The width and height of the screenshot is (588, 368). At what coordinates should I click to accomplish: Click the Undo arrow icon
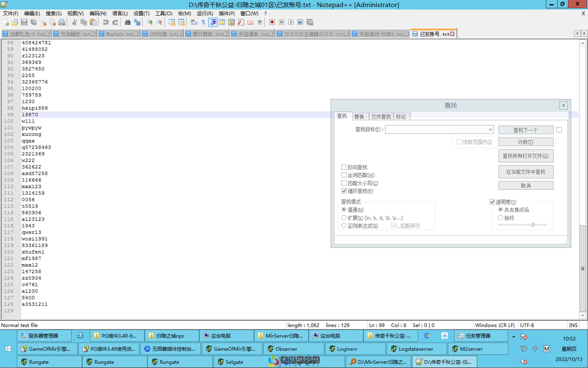[105, 22]
